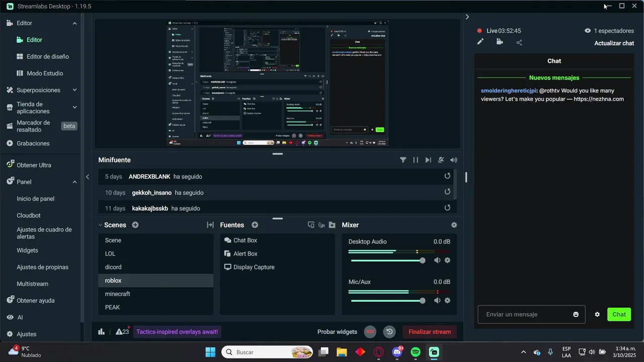Toggle the replay buffer button
The image size is (644, 362).
(389, 332)
